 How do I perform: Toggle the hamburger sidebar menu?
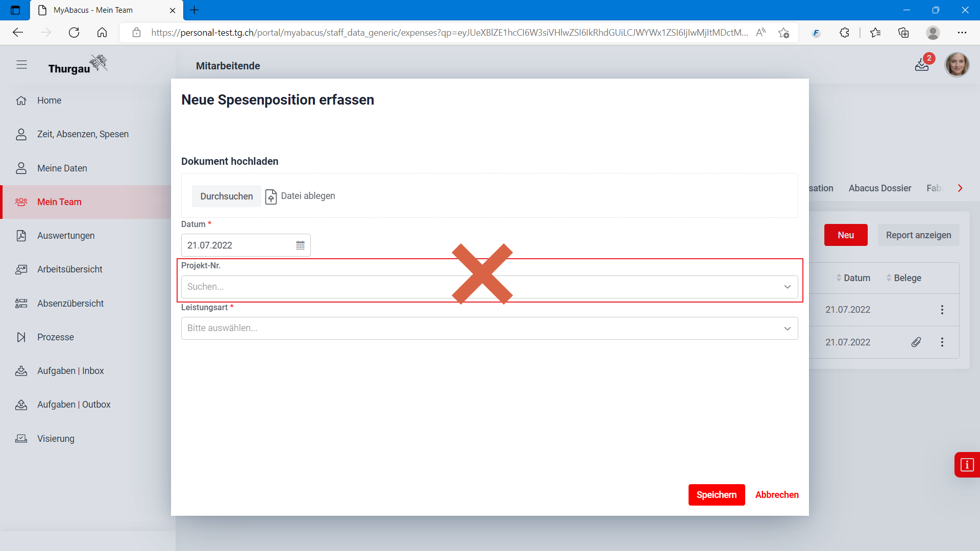point(21,65)
